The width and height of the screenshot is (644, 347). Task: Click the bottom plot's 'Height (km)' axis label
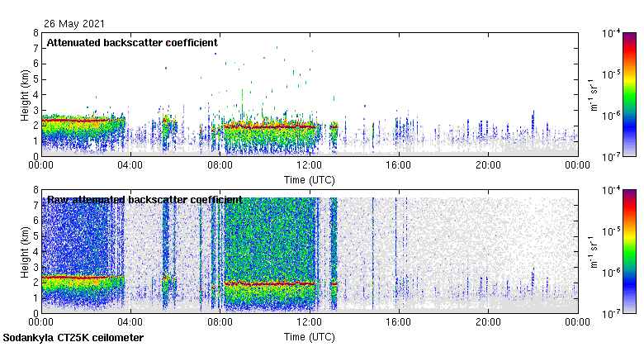[x=25, y=252]
